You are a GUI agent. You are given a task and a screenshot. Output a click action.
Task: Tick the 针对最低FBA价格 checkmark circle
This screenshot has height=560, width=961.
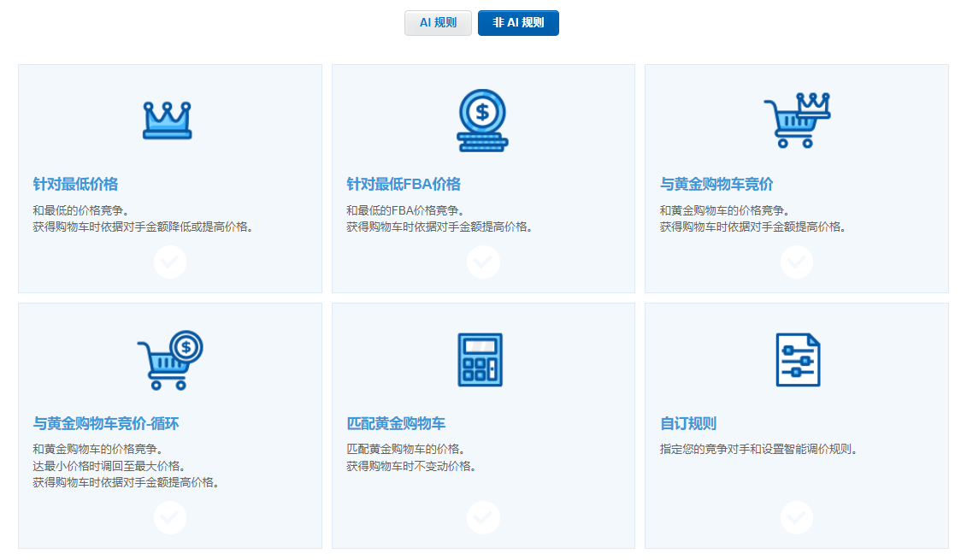pyautogui.click(x=483, y=262)
